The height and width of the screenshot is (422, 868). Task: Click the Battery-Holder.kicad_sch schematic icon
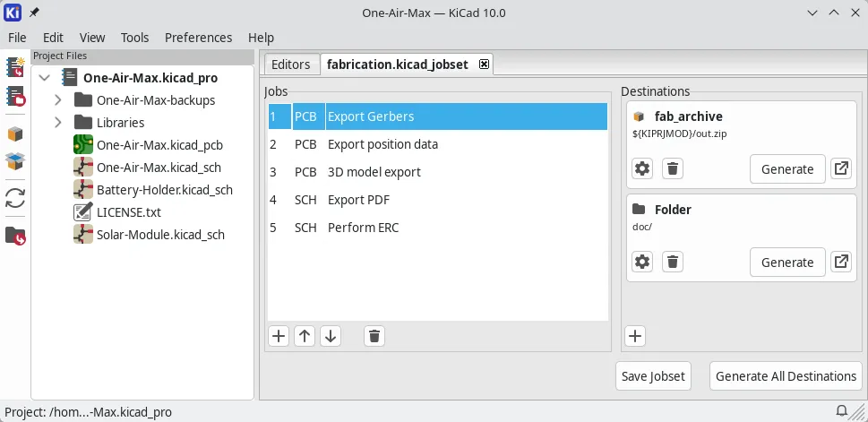point(83,189)
